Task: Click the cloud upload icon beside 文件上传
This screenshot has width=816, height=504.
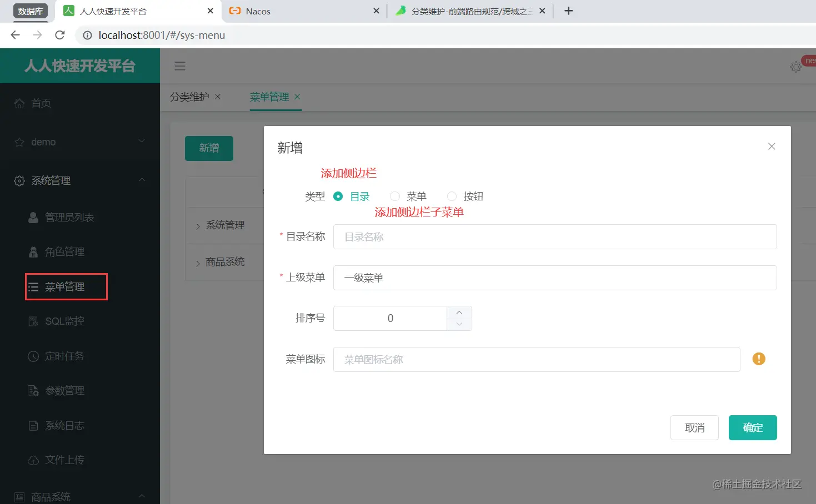Action: 33,460
